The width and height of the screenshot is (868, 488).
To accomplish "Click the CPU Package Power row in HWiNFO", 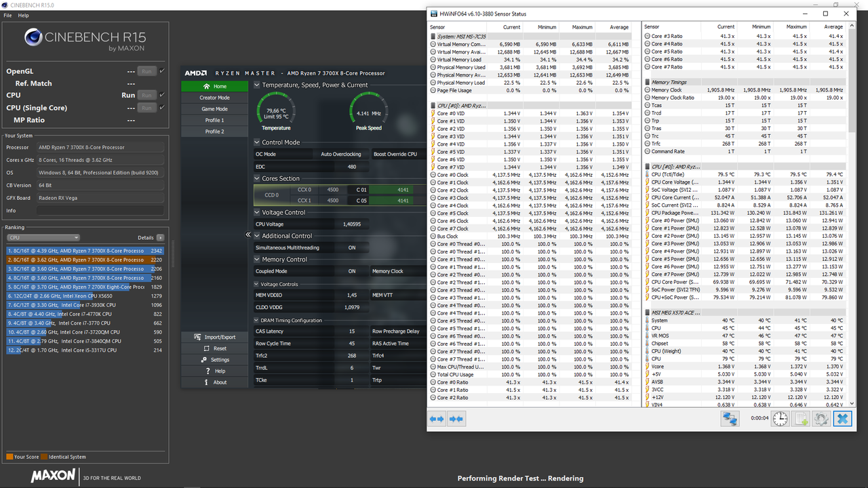I will pos(745,213).
